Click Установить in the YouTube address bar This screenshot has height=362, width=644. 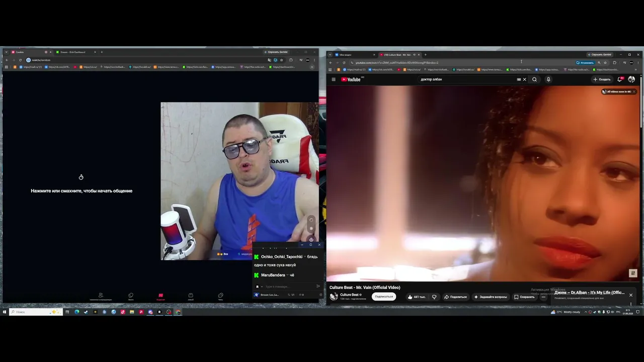(585, 63)
